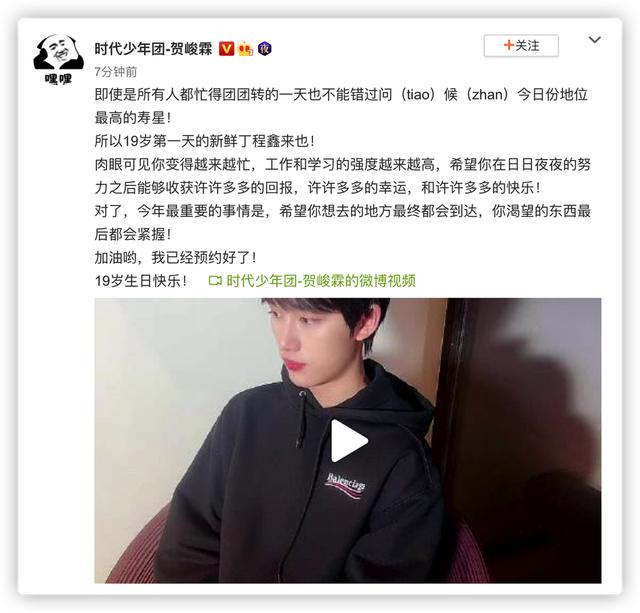The image size is (640, 613).
Task: Click the first post line starting 即使是所有人
Action: [x=341, y=95]
